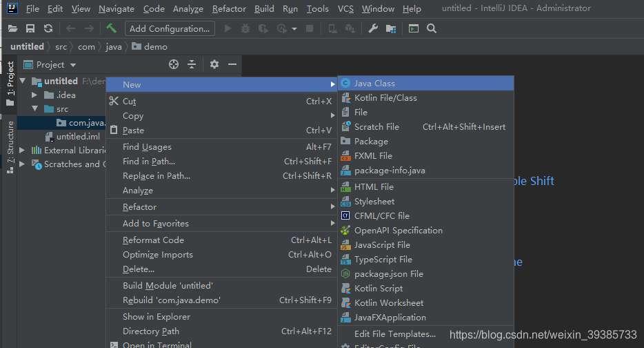
Task: Expand the .idea folder
Action: tap(35, 95)
